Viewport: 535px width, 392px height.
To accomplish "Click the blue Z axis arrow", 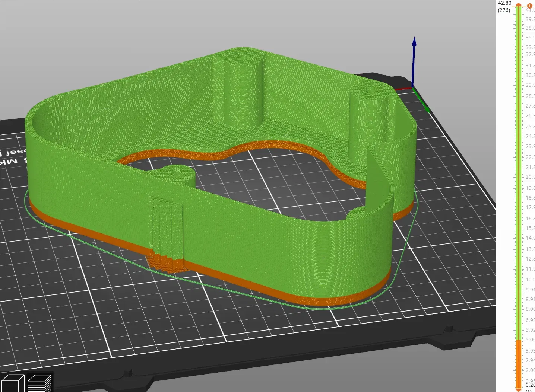I will coord(414,61).
